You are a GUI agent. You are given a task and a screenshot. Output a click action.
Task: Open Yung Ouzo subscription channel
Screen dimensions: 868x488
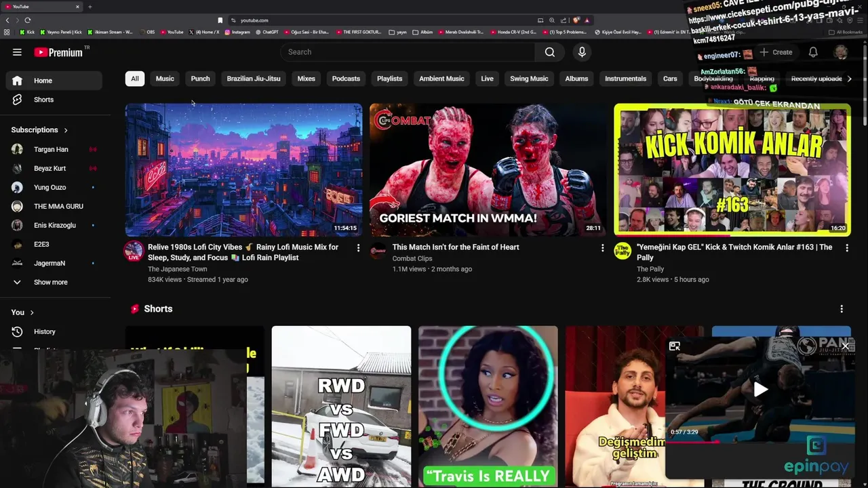pos(54,188)
